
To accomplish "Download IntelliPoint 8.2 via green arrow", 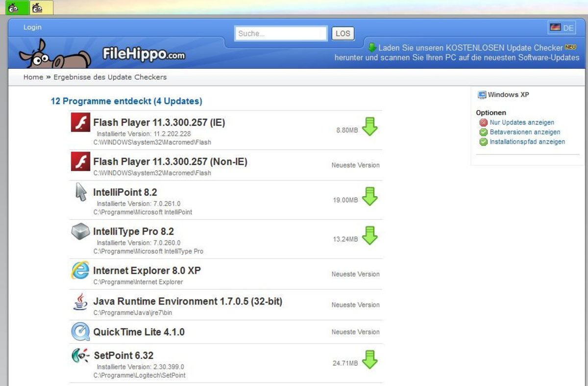I will coord(370,196).
